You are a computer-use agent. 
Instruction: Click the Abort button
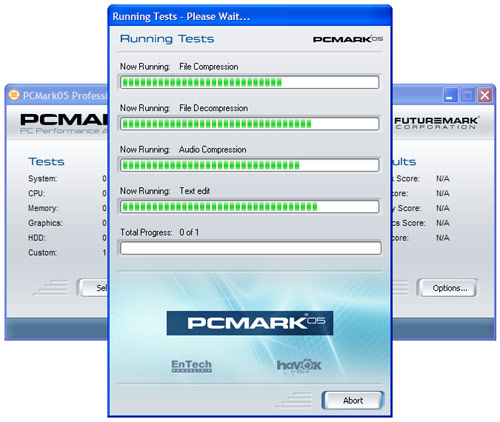(x=353, y=400)
